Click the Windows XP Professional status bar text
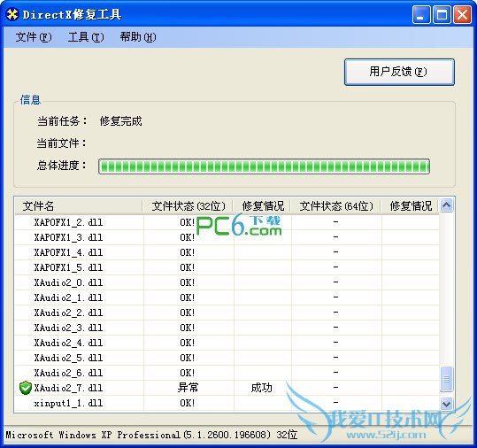This screenshot has height=448, width=477. point(151,435)
